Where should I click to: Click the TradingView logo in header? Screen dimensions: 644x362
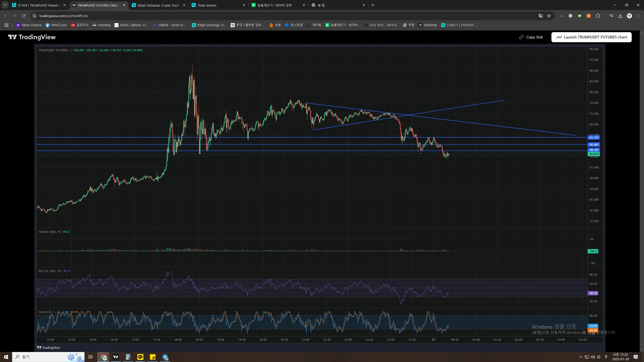pyautogui.click(x=32, y=37)
